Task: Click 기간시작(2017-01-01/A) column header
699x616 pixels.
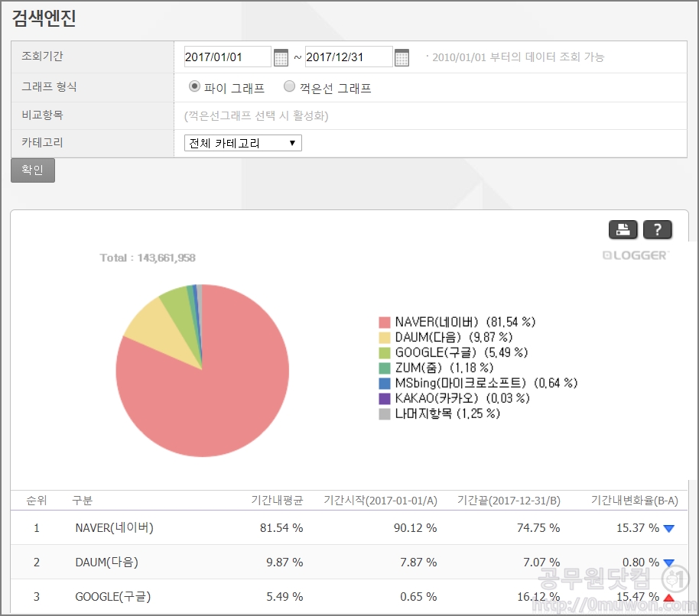Action: click(x=380, y=501)
